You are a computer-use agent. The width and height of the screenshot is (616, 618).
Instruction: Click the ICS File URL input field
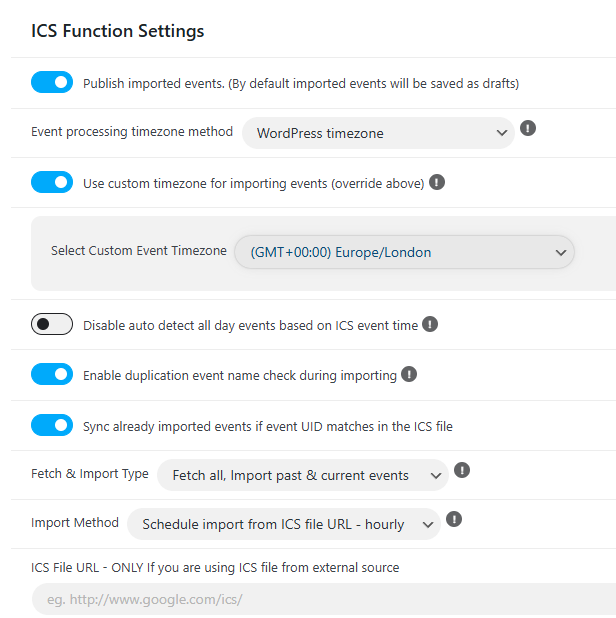point(324,599)
